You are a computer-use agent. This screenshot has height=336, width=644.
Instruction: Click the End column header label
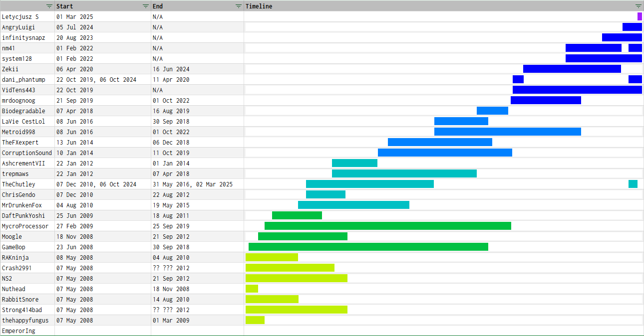pyautogui.click(x=158, y=6)
